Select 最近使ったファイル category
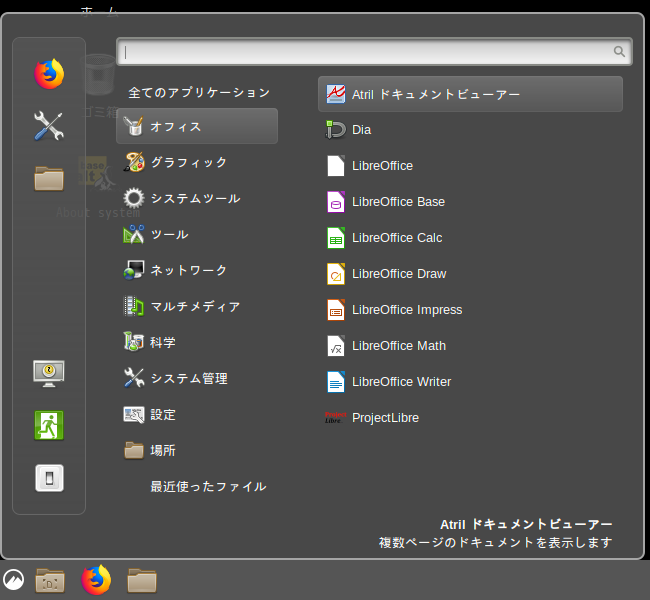Screen dimensions: 650x600 [x=197, y=486]
